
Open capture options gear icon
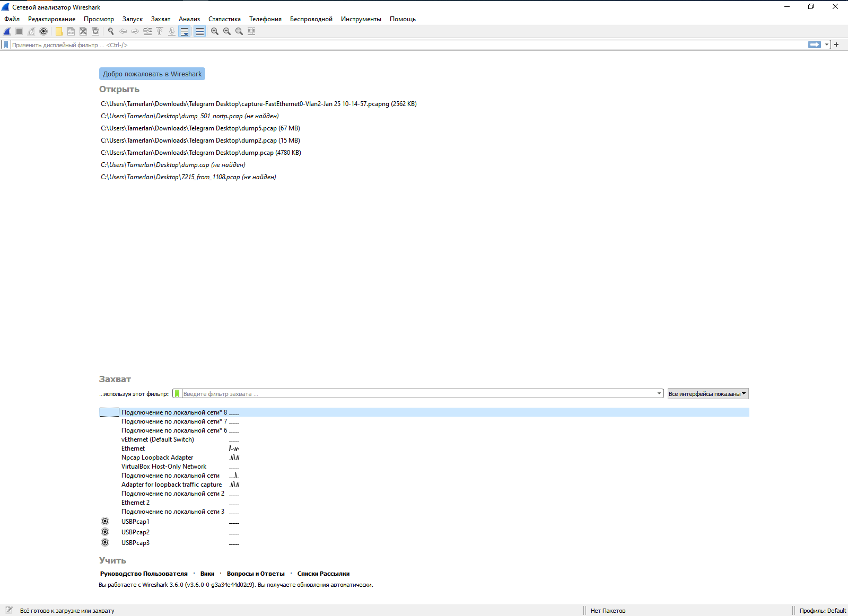click(x=43, y=31)
